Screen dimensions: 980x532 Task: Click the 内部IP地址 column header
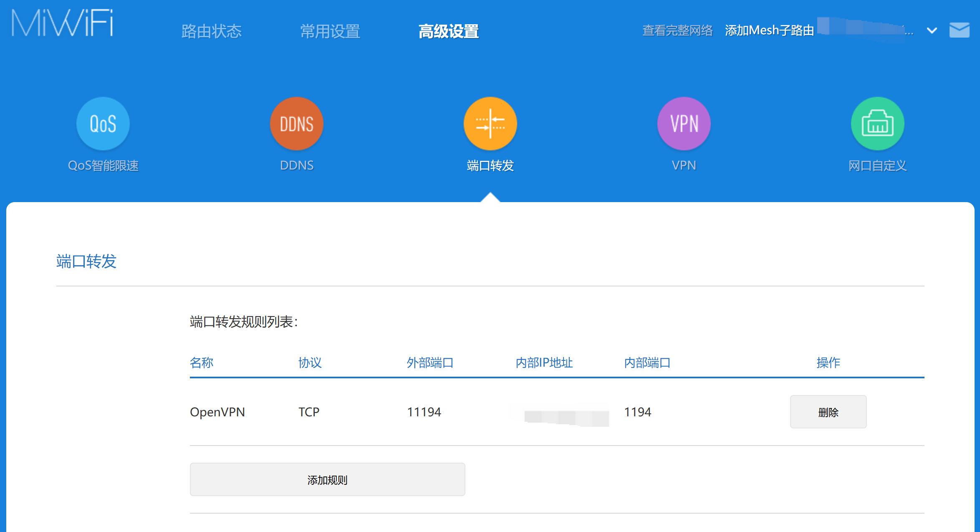[x=544, y=363]
